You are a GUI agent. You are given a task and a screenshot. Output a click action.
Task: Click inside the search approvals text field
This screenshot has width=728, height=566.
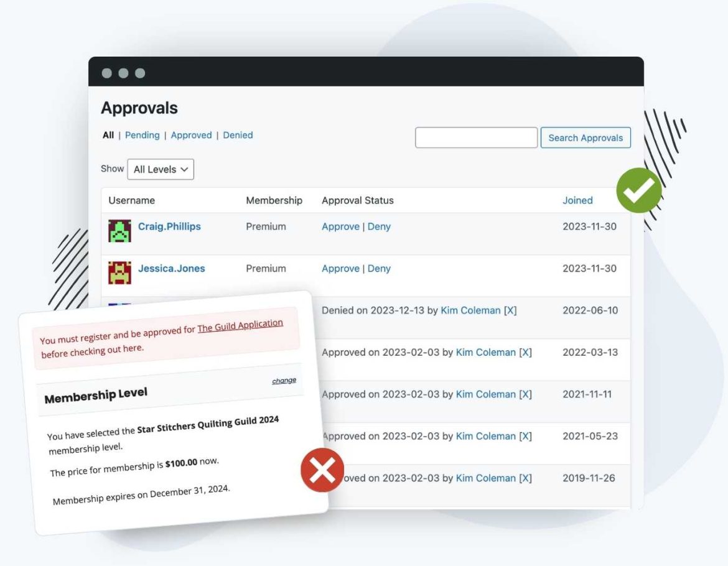point(476,137)
